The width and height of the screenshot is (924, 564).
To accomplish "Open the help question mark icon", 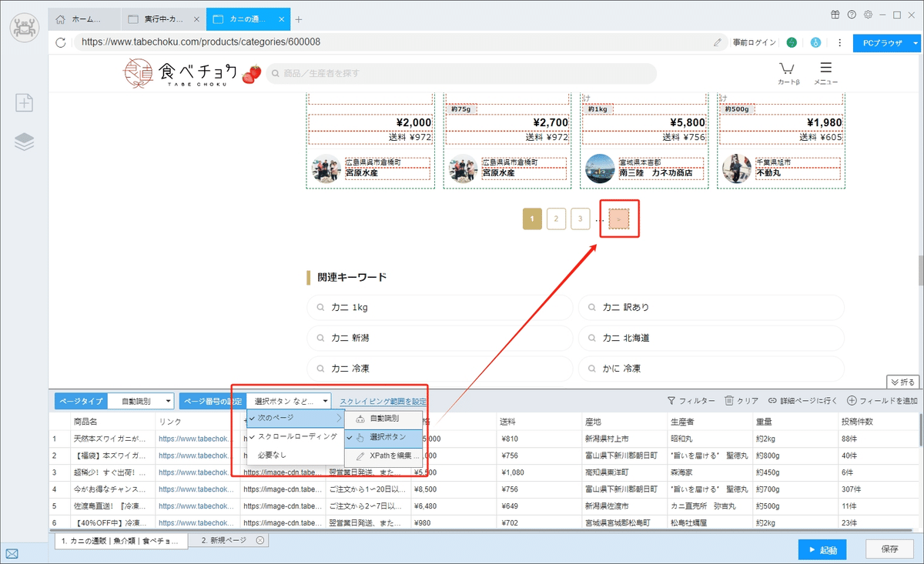I will coord(852,15).
